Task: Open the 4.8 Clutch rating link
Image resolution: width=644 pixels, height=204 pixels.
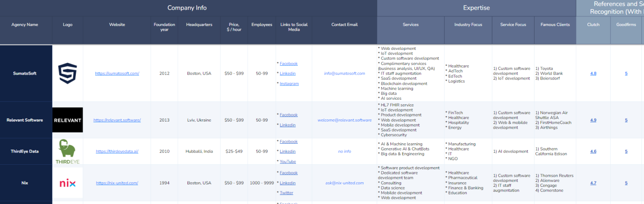Action: coord(593,73)
